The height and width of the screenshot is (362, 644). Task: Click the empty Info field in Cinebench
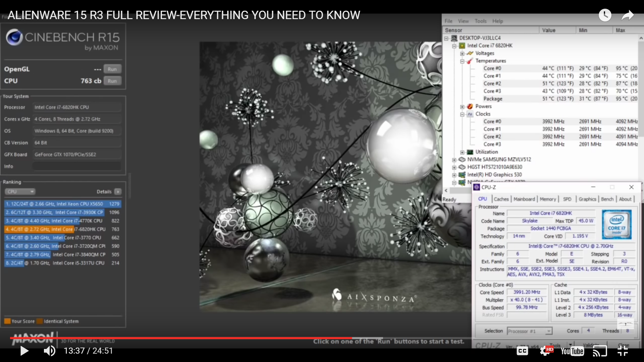(77, 166)
